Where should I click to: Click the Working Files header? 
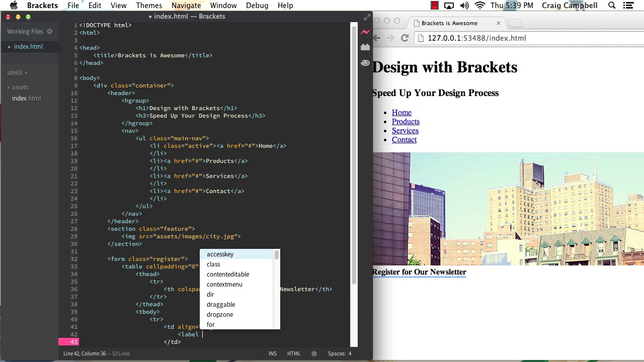[x=25, y=31]
